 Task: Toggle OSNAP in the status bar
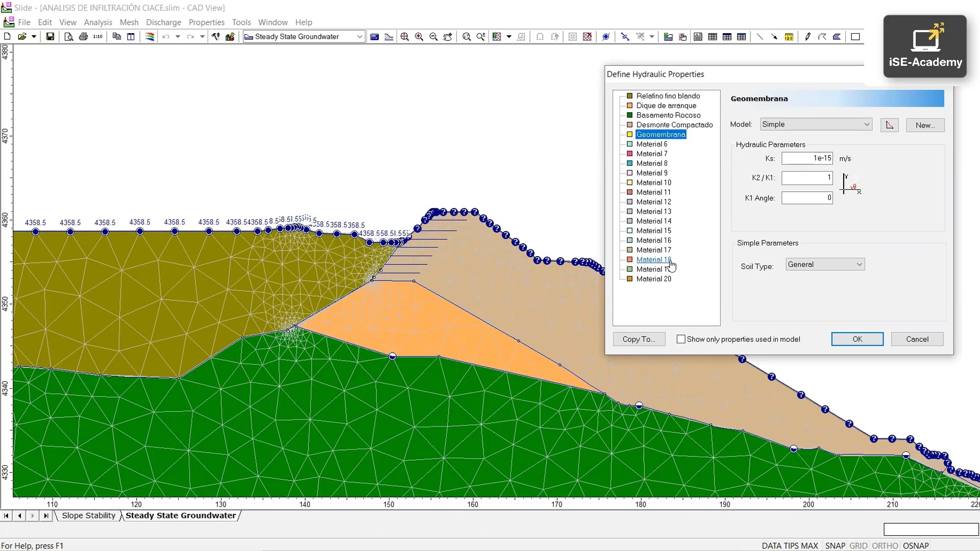point(916,545)
